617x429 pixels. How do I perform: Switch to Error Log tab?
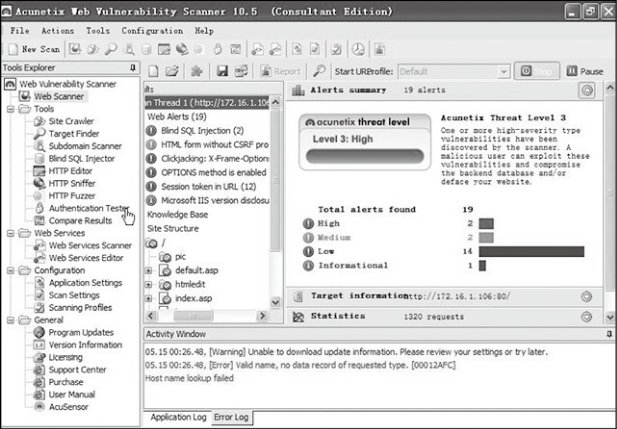tap(231, 417)
